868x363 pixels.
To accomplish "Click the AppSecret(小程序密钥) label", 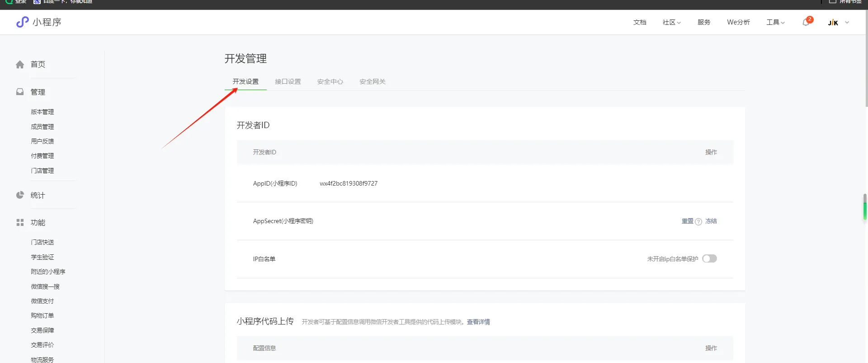I will pos(283,221).
